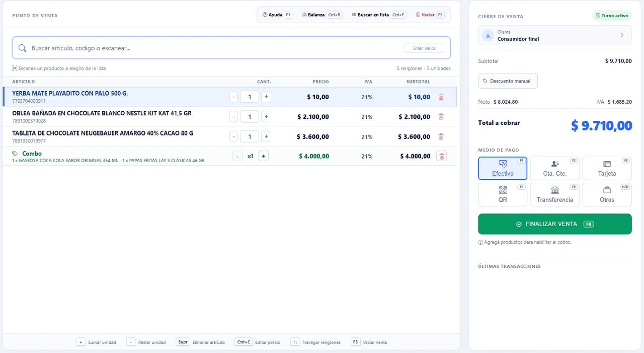Image resolution: width=644 pixels, height=353 pixels.
Task: Select Tarjeta payment method
Action: [x=607, y=168]
